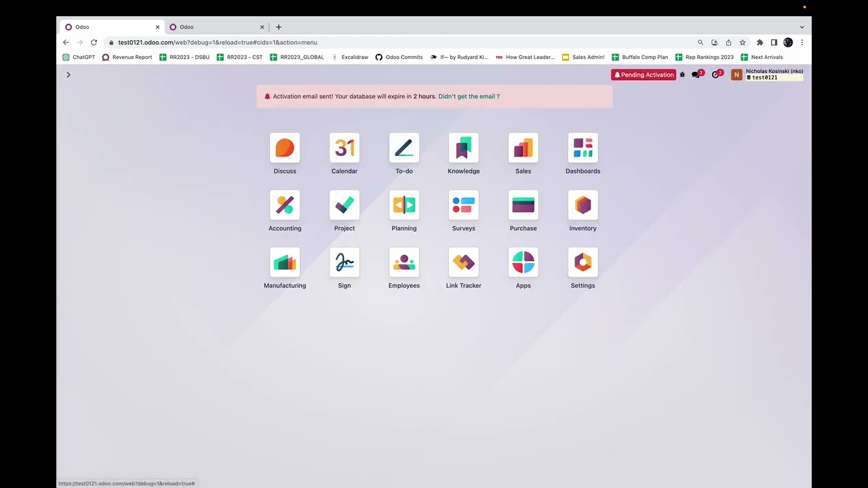This screenshot has height=488, width=868.
Task: Open Chrome three-dot menu
Action: click(x=802, y=42)
